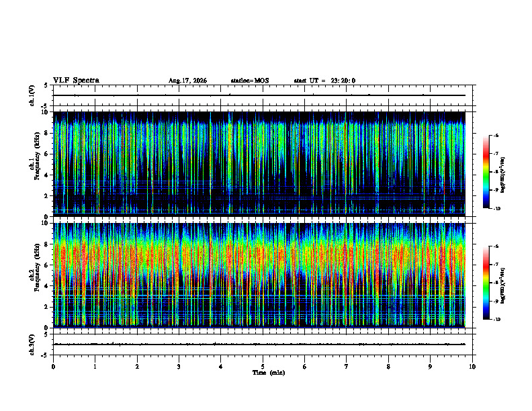
Task: Click the 8 minute tick label
Action: point(388,367)
